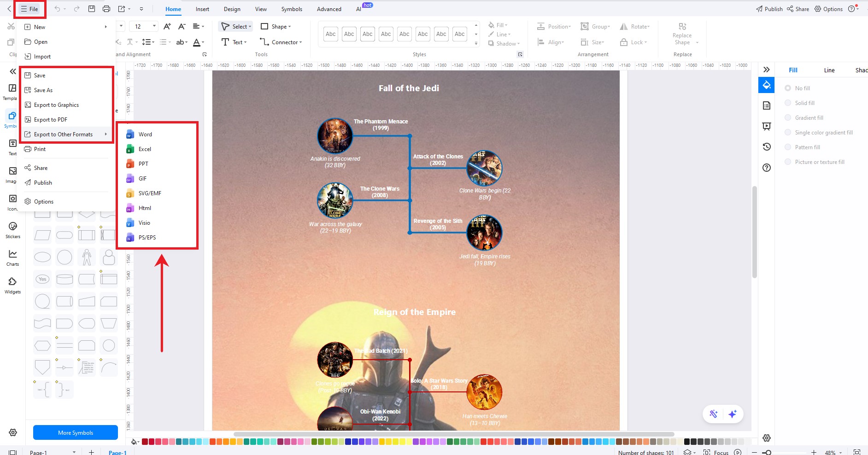
Task: Click Publish in the top right
Action: pos(769,9)
